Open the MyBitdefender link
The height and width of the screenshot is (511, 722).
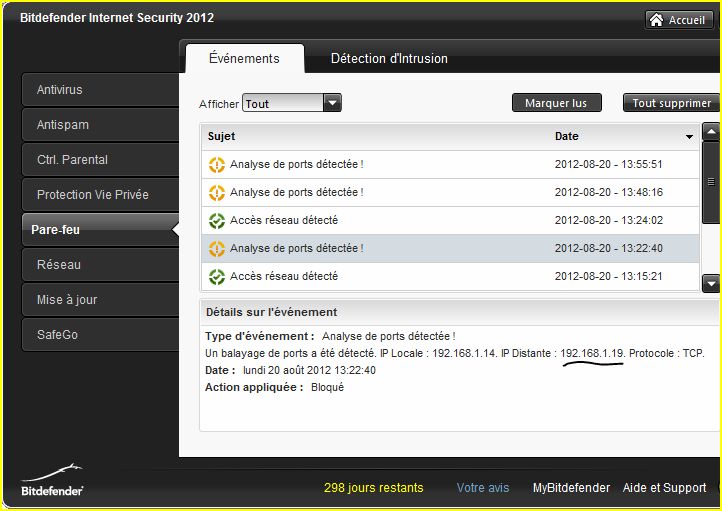click(571, 488)
